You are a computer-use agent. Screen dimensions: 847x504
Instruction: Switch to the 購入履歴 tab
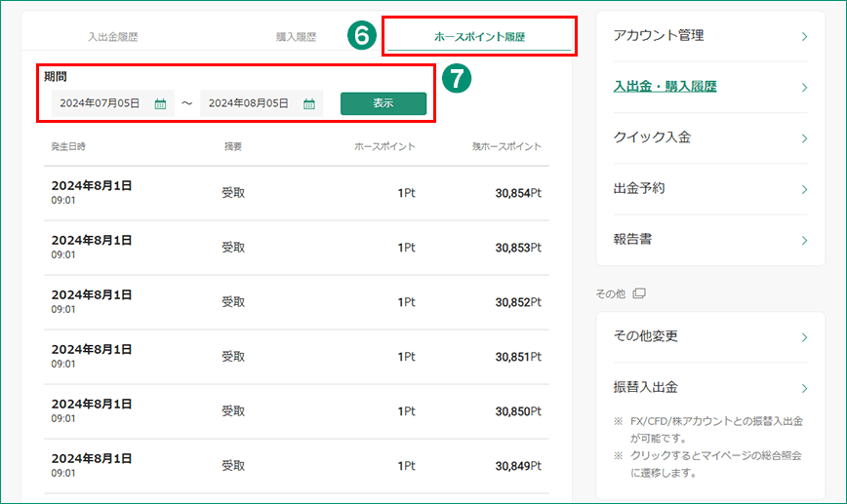click(296, 37)
